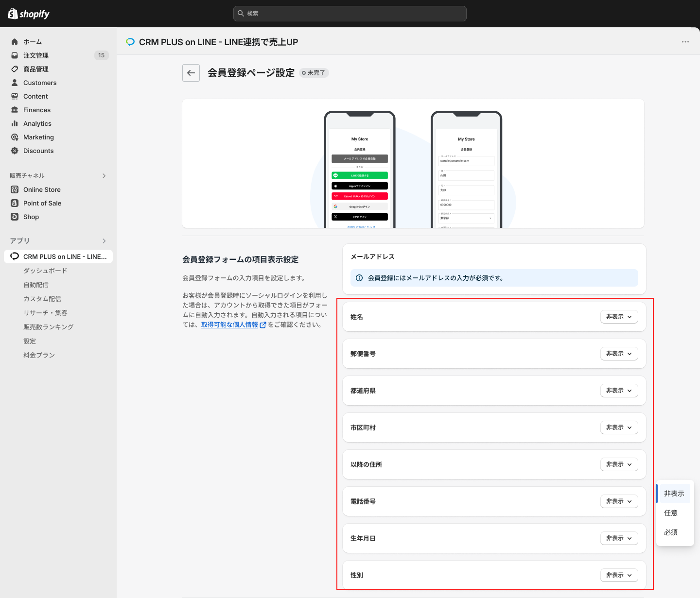
Task: Click the Point of Sale icon
Action: pos(15,203)
